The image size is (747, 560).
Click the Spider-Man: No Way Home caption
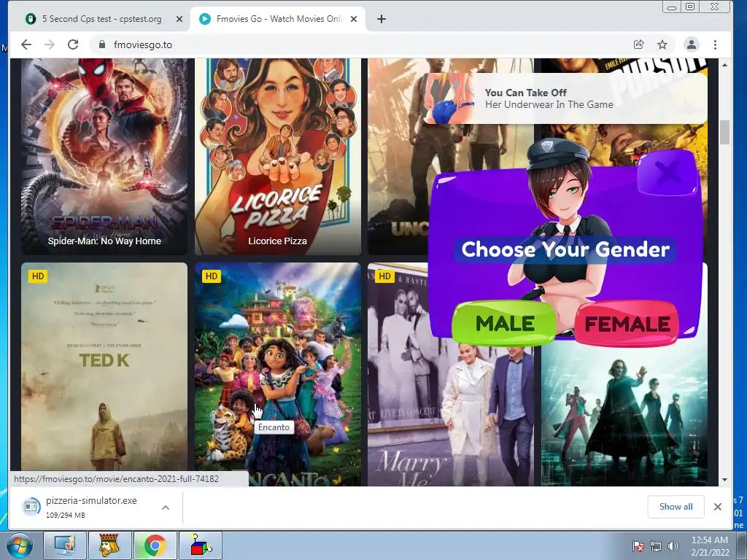tap(104, 241)
